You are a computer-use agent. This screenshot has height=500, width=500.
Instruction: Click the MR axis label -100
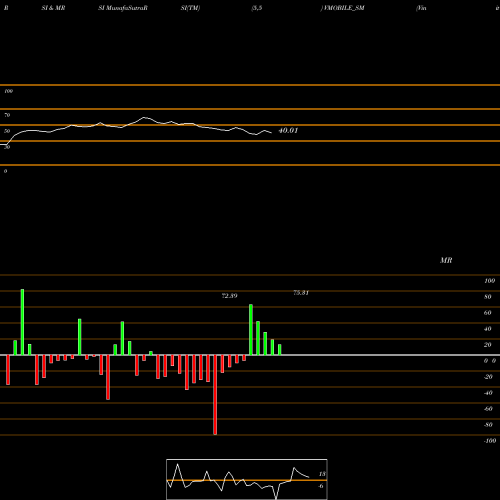click(x=490, y=441)
